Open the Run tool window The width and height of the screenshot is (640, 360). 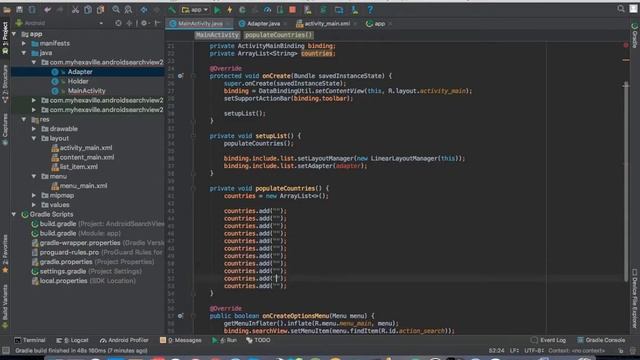tap(224, 340)
